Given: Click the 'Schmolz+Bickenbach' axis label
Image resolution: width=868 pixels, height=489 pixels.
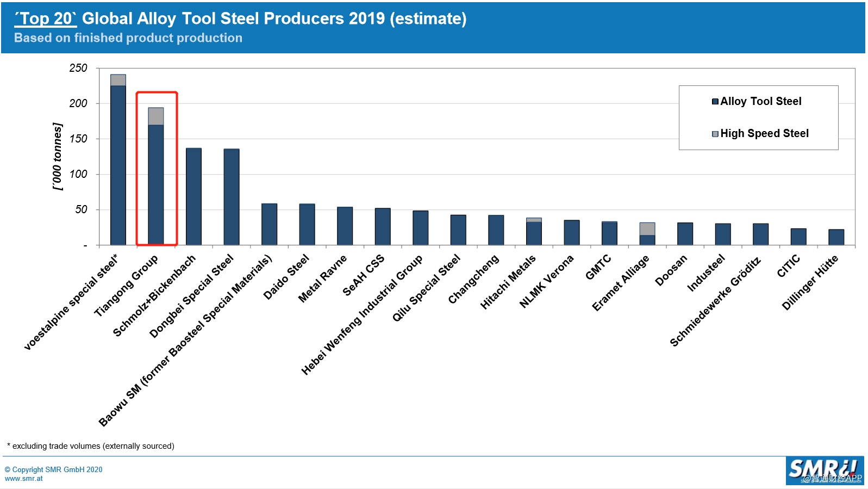Looking at the screenshot, I should (x=154, y=295).
